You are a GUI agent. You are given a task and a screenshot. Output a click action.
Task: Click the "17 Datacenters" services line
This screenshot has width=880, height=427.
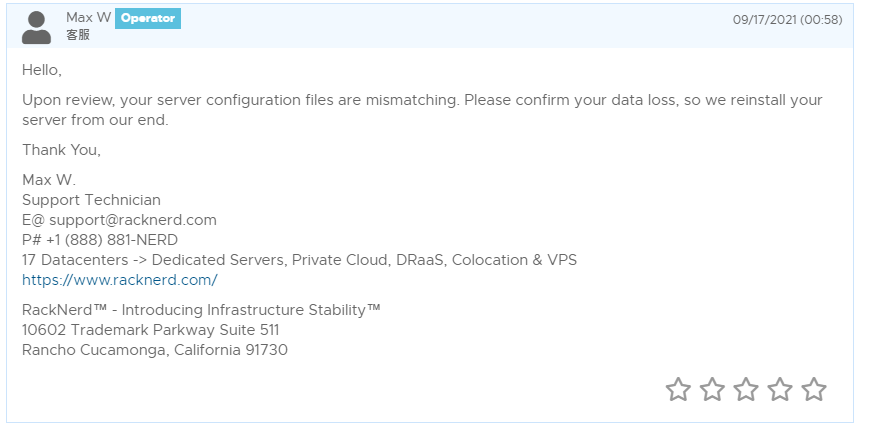(299, 260)
